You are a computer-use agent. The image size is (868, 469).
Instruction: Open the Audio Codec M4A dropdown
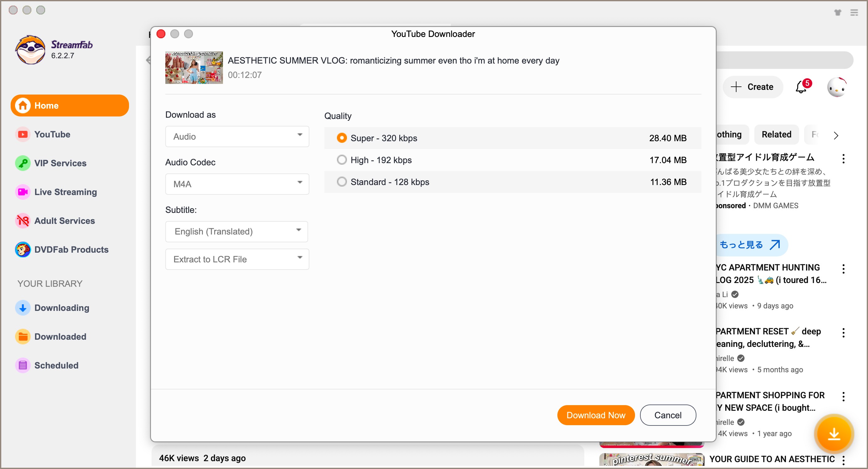click(x=237, y=184)
